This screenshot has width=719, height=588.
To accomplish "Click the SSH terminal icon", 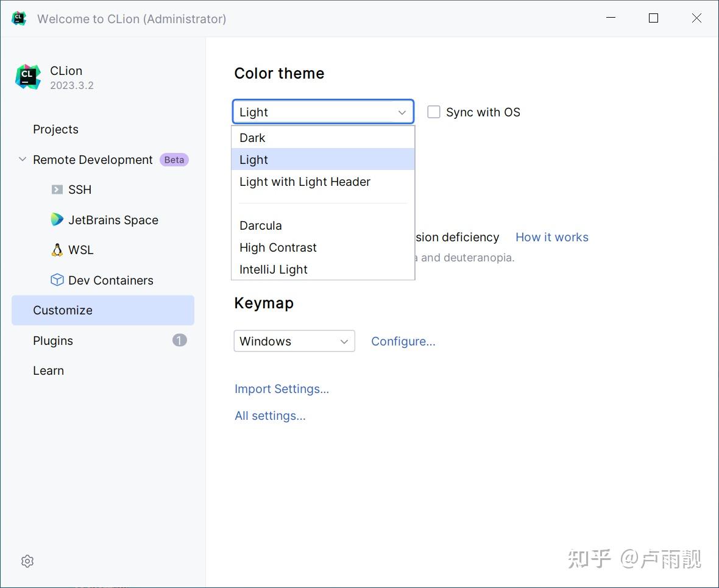I will pos(57,190).
